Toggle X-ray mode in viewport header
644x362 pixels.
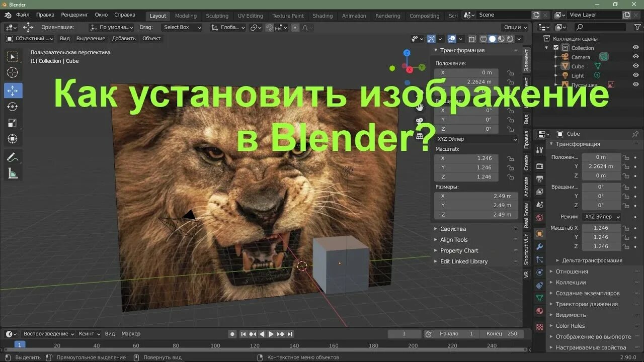pos(472,39)
